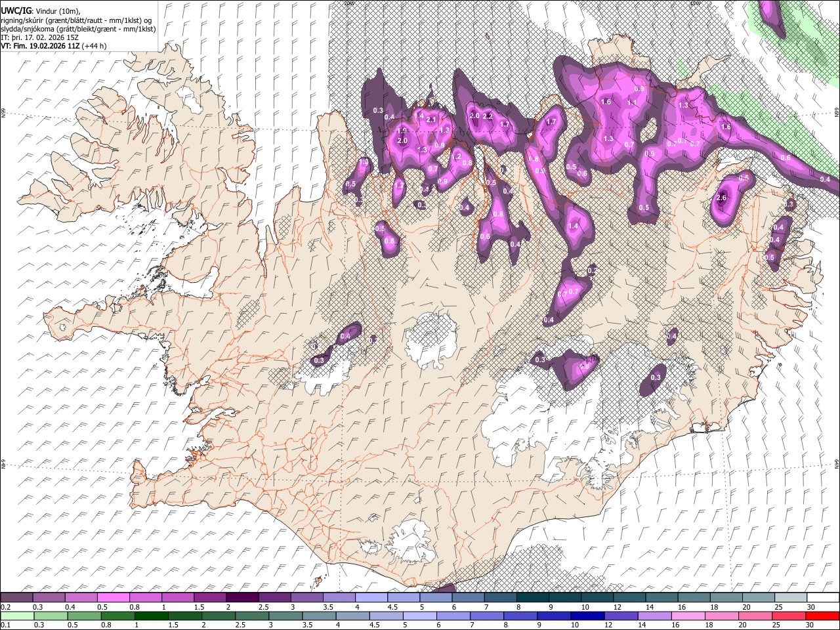The height and width of the screenshot is (630, 840).
Task: Click the "0.1" label starting the lower legend
Action: click(x=6, y=625)
